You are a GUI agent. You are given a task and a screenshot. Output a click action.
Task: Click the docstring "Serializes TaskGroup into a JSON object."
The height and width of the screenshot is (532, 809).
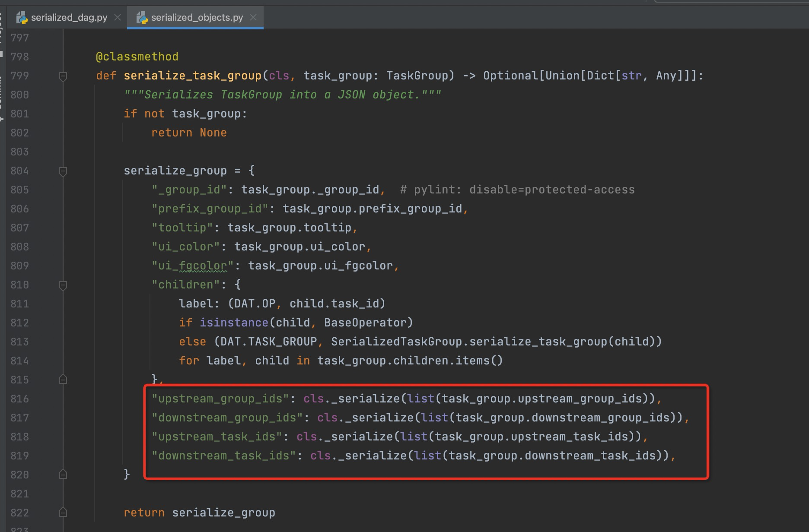282,95
